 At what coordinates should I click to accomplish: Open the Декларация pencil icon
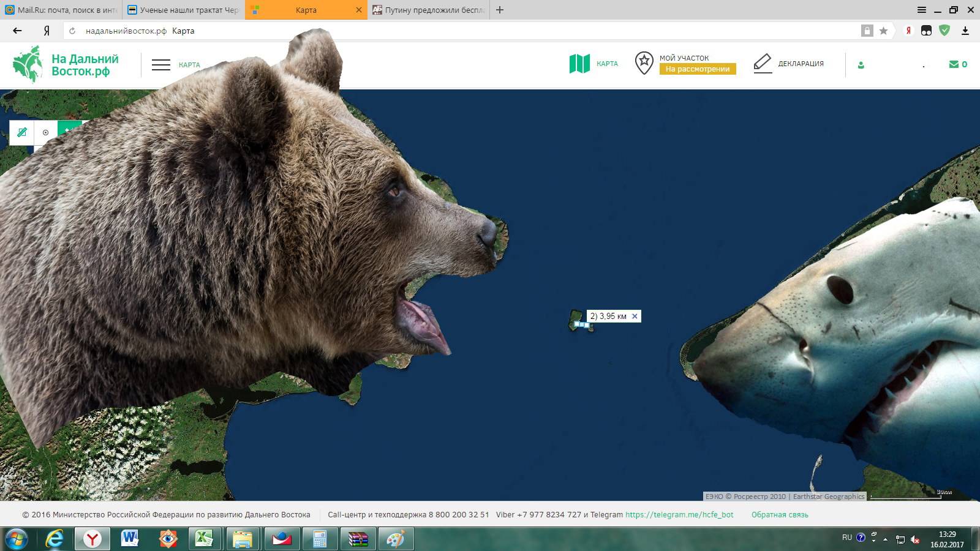click(763, 64)
